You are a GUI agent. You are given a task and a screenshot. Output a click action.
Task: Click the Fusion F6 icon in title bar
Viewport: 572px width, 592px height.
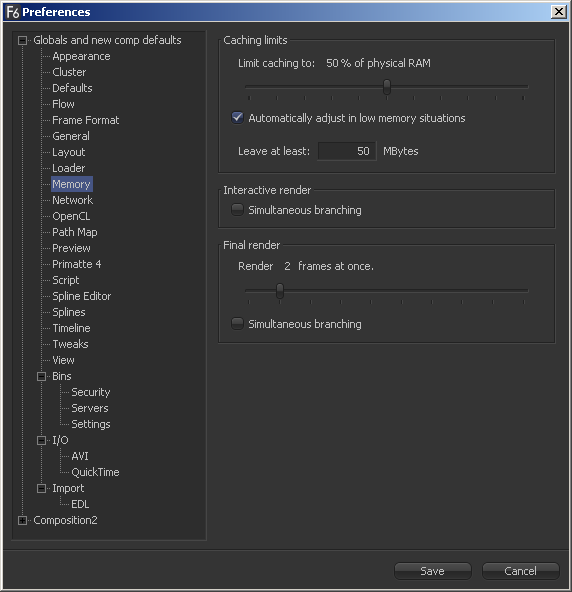(13, 12)
